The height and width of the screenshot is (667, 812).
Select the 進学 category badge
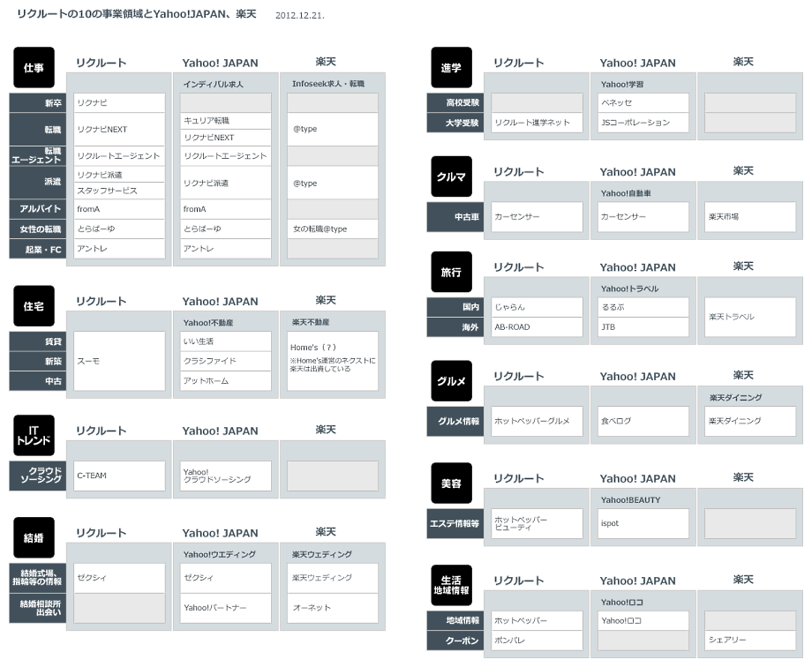(x=451, y=67)
